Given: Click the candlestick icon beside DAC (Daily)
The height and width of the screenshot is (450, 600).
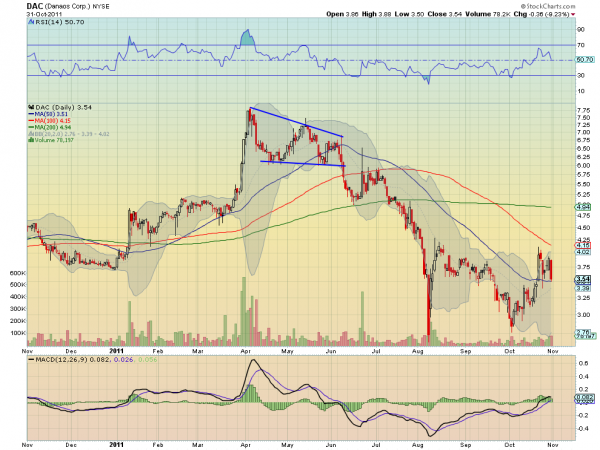Looking at the screenshot, I should pos(31,108).
